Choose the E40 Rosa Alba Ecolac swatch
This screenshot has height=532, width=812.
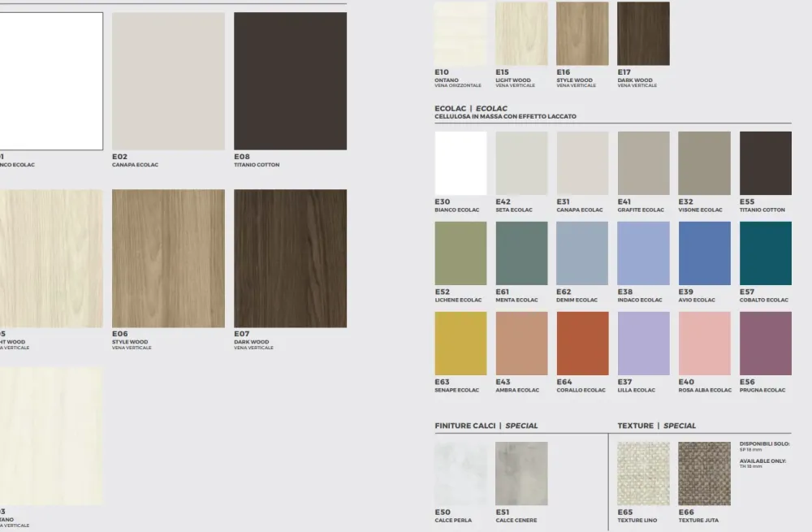coord(704,344)
